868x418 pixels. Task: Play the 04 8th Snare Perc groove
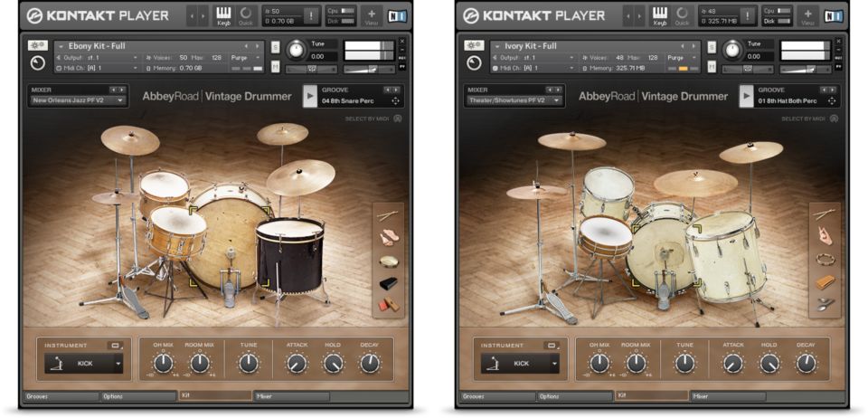click(x=309, y=96)
